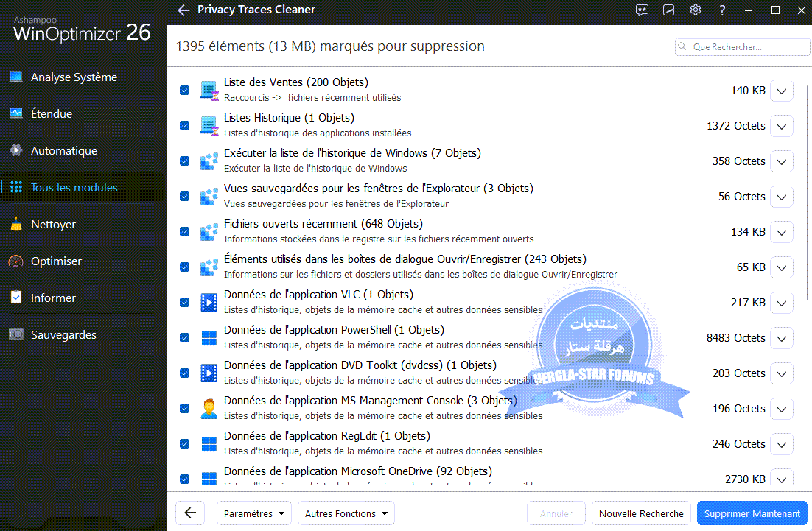Click Supprimer Maintenant button
The height and width of the screenshot is (531, 812).
[x=752, y=513]
